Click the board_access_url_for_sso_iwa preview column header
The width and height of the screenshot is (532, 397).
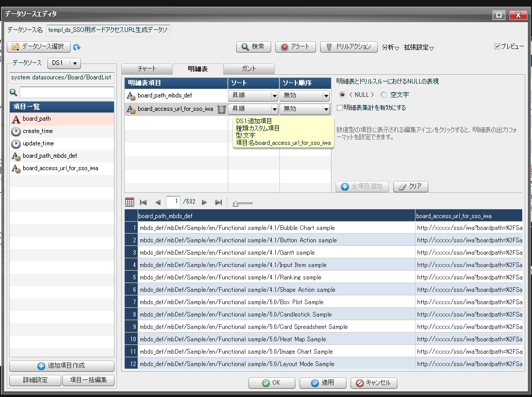(x=469, y=216)
